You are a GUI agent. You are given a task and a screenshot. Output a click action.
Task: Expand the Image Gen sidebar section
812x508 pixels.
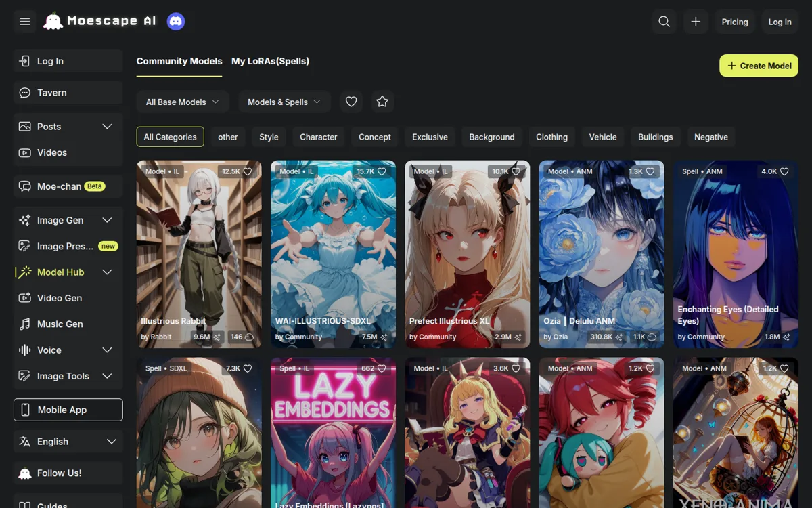coord(107,220)
